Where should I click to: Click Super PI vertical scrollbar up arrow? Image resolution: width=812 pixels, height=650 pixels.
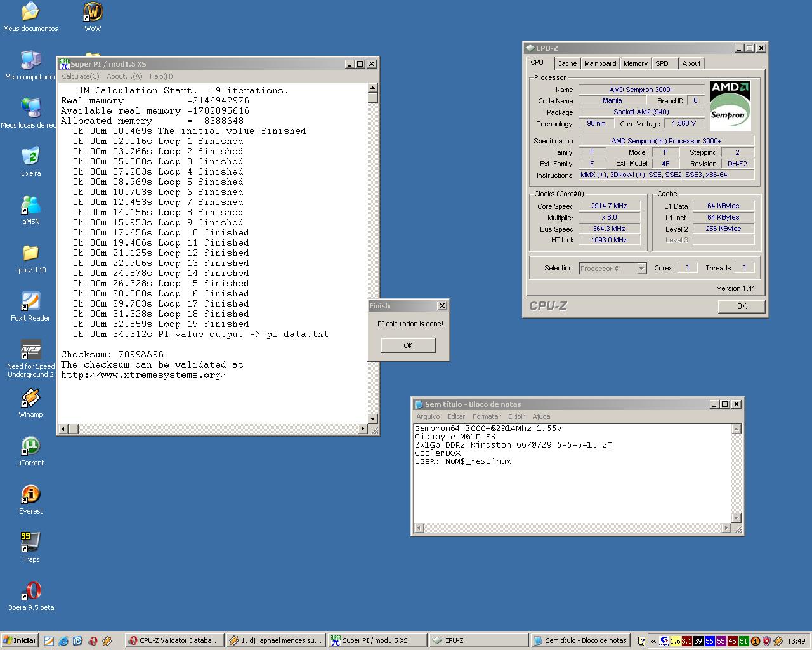373,88
